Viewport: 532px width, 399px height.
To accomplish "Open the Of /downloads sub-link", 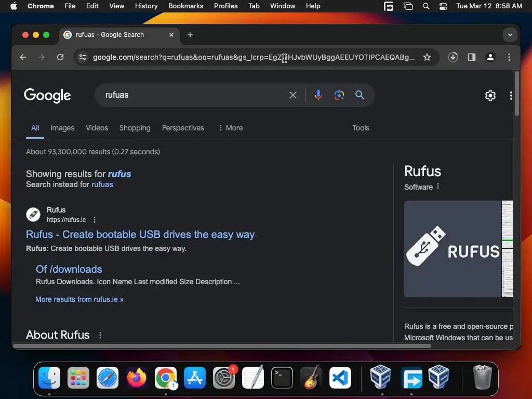I will click(69, 270).
